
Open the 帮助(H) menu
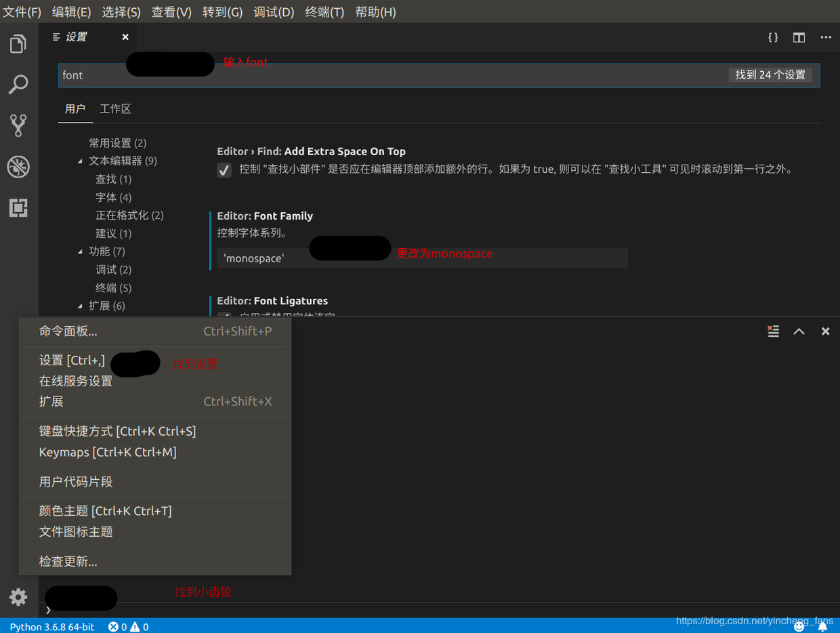pos(375,12)
